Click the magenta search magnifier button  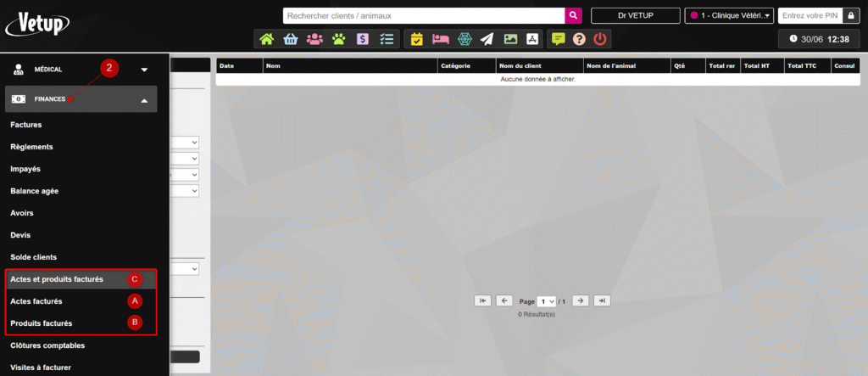(574, 15)
